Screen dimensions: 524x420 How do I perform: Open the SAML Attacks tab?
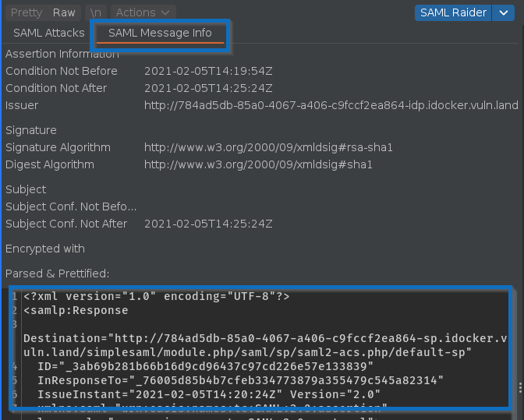pos(49,33)
